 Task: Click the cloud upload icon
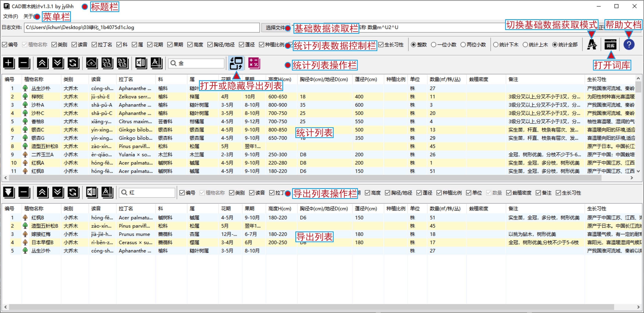tap(92, 63)
